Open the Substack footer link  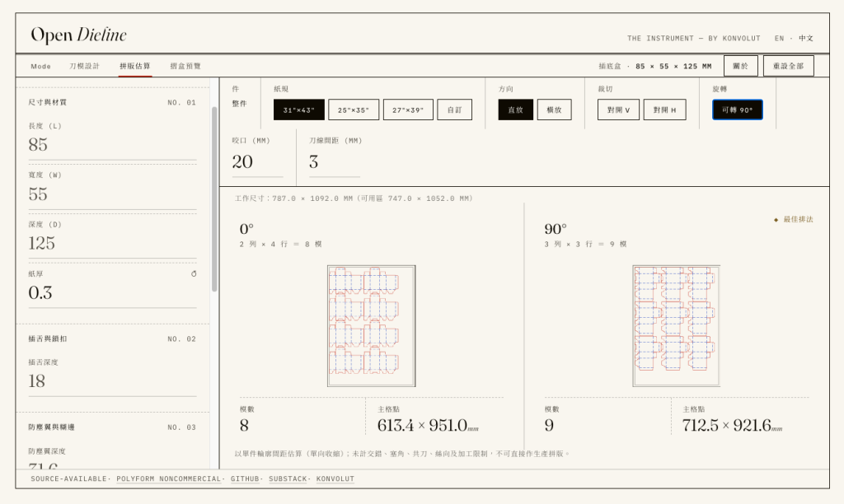[288, 478]
